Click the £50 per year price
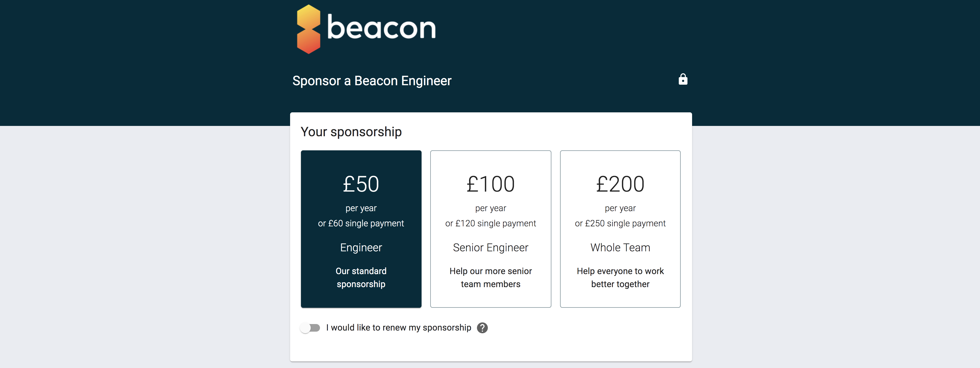 [x=361, y=184]
